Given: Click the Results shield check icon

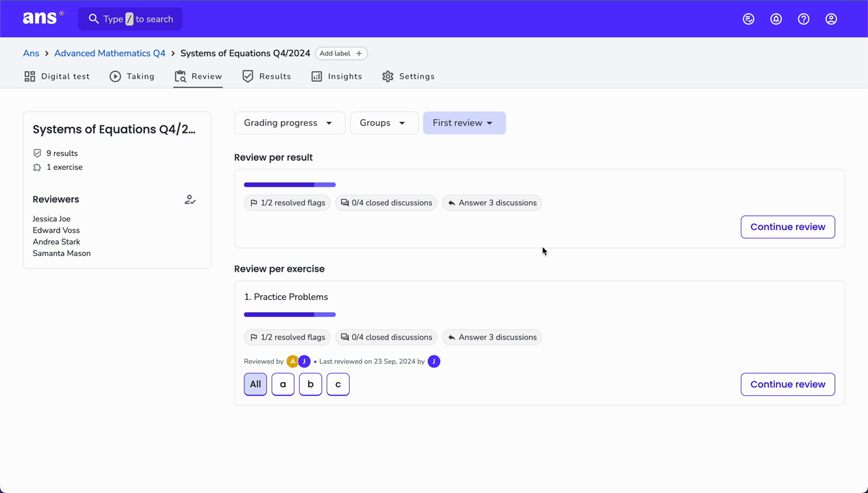Looking at the screenshot, I should (x=248, y=77).
